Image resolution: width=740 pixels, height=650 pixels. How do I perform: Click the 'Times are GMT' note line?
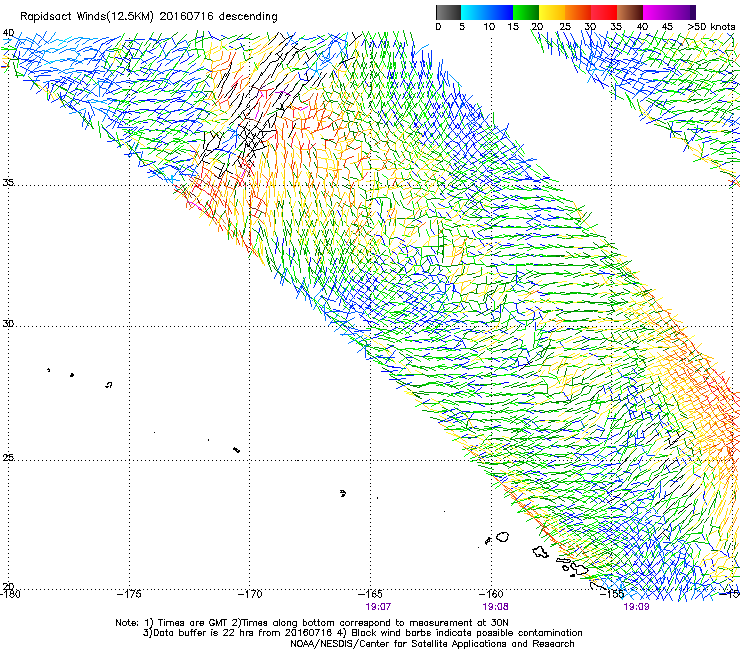[312, 623]
